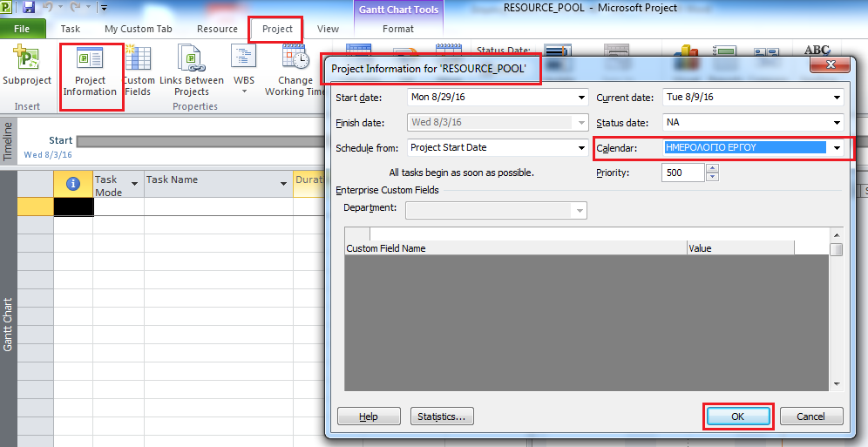Open the Task Mode column filter arrow

click(134, 184)
